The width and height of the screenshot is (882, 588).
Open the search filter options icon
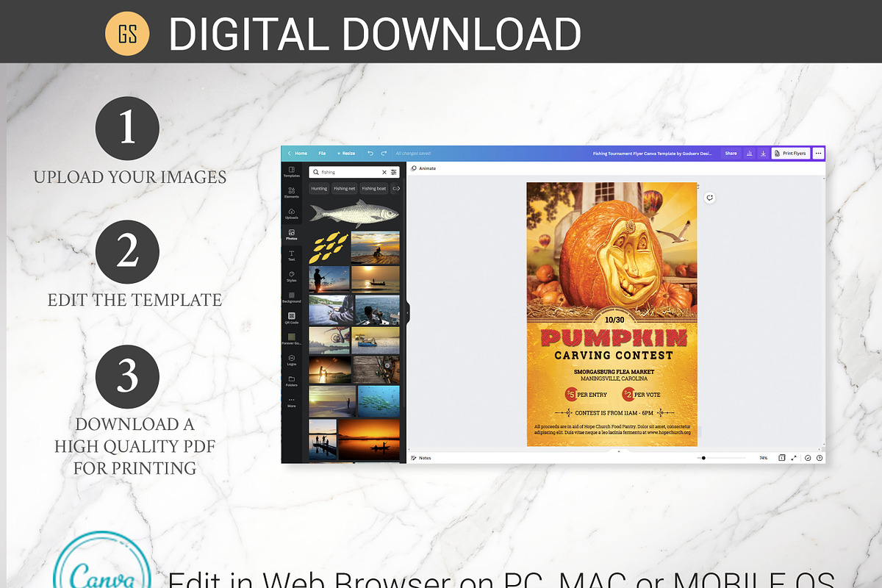point(394,172)
